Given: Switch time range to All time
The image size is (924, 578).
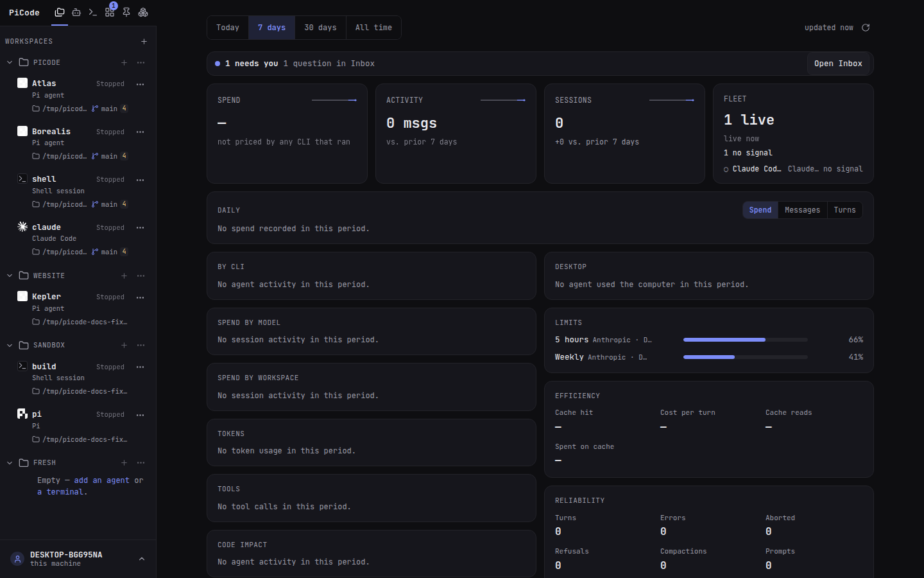Looking at the screenshot, I should (x=373, y=28).
